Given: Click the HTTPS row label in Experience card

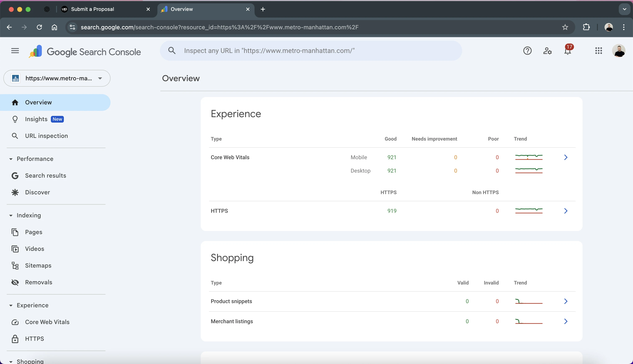Looking at the screenshot, I should pyautogui.click(x=219, y=211).
